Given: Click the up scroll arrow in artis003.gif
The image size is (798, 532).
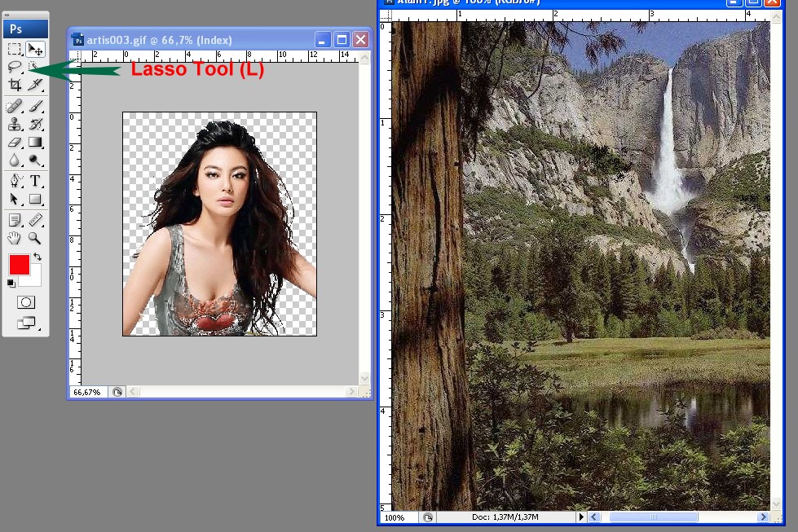Looking at the screenshot, I should 364,58.
